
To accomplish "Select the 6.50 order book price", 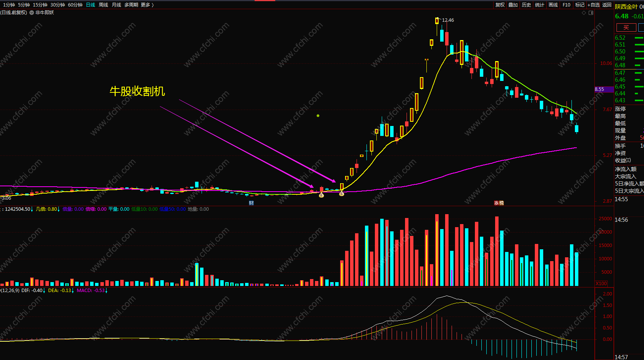I will 620,52.
